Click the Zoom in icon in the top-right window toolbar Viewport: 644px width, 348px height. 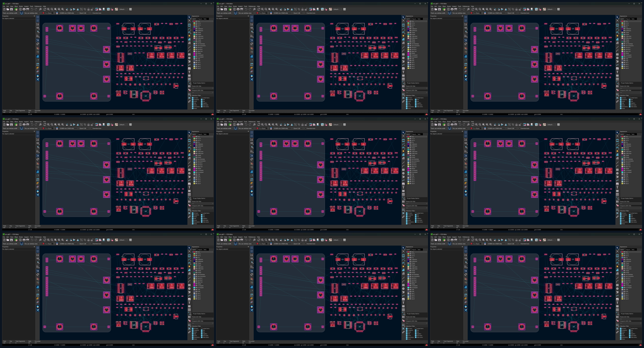[476, 9]
